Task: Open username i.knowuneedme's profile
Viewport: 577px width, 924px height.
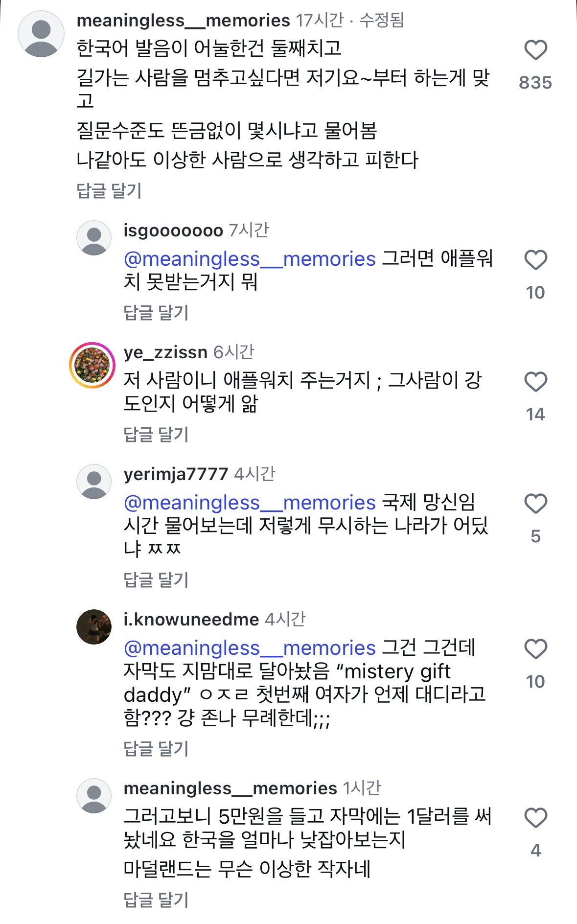Action: coord(191,619)
